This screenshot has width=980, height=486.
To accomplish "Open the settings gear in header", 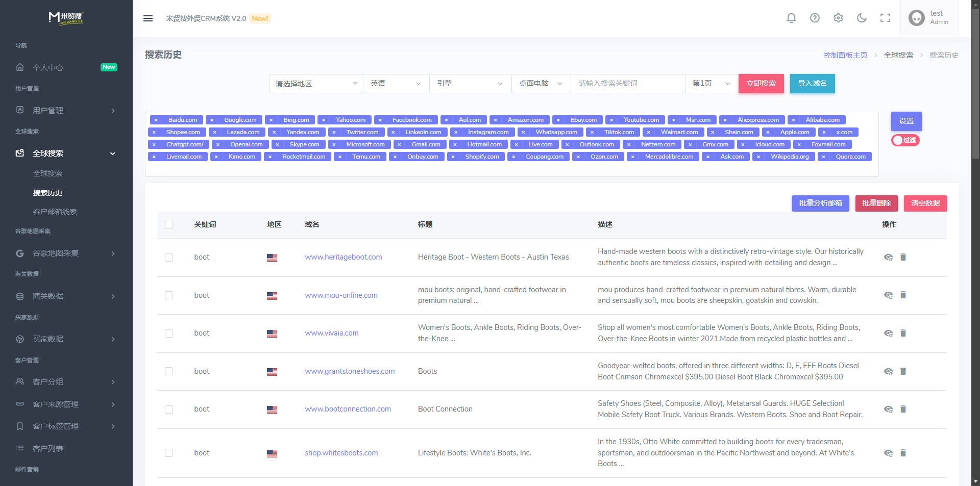I will (x=838, y=18).
